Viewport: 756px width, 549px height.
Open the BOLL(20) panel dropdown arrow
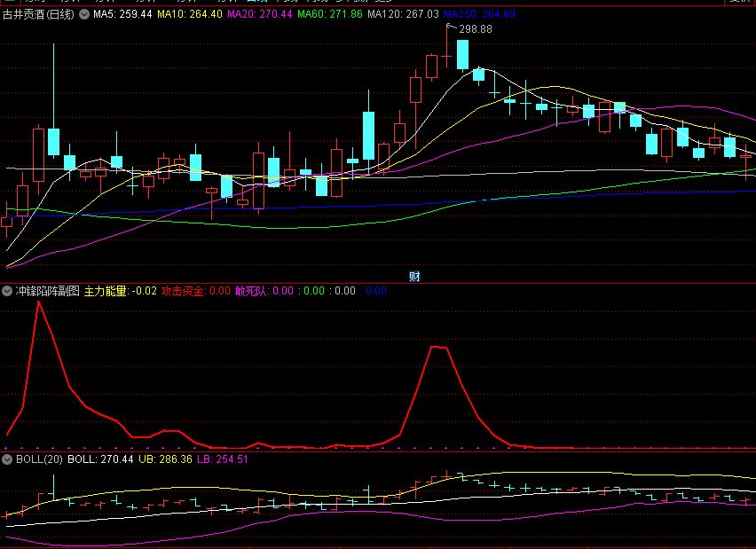click(x=7, y=459)
